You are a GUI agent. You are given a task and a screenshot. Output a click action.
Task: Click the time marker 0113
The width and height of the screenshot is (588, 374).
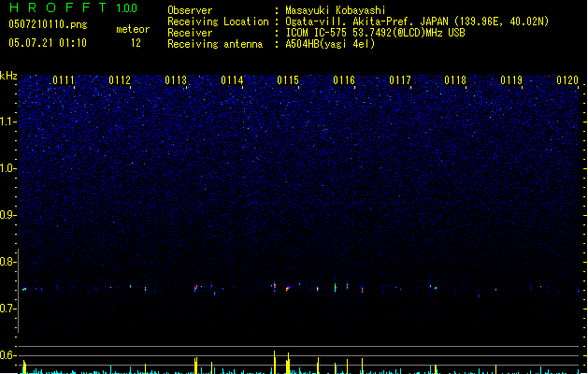click(176, 80)
